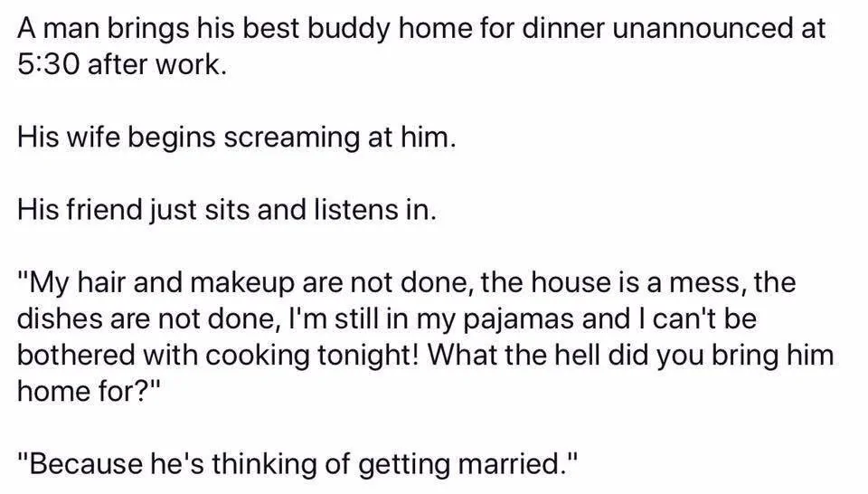Click the text '5:30 after work.'

click(x=122, y=65)
